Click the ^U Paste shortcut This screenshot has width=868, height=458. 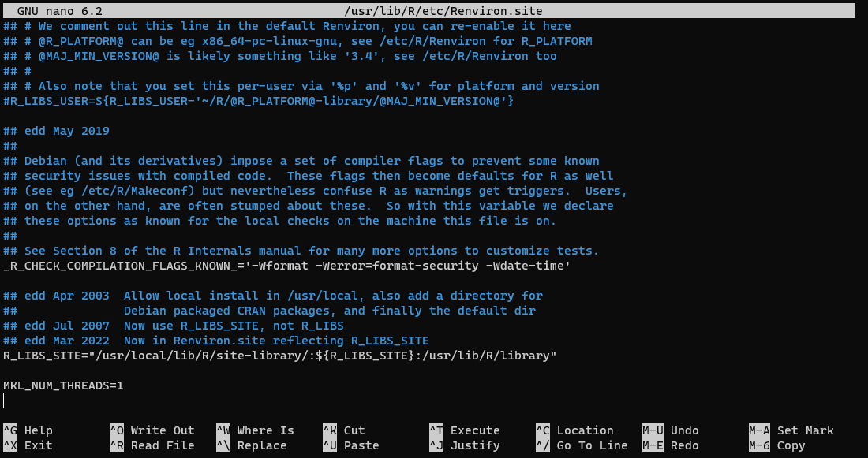coord(351,445)
